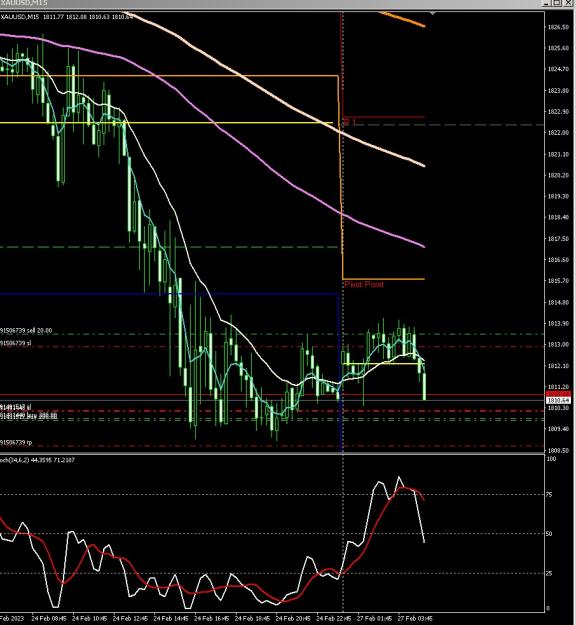The height and width of the screenshot is (625, 576).
Task: Click the stochastic 75 level scale label
Action: tap(549, 494)
